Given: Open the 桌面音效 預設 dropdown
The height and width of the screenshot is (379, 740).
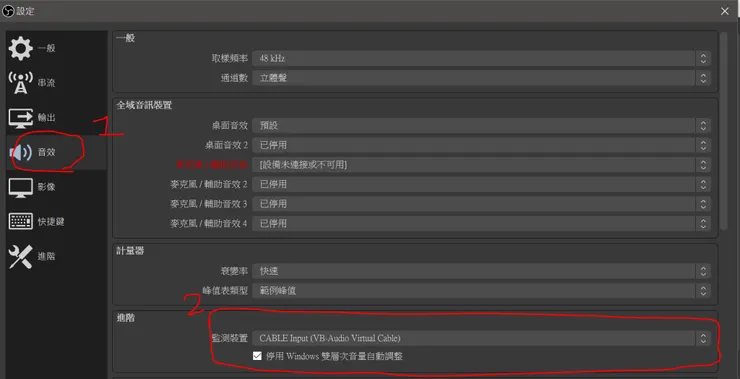Looking at the screenshot, I should [x=481, y=126].
